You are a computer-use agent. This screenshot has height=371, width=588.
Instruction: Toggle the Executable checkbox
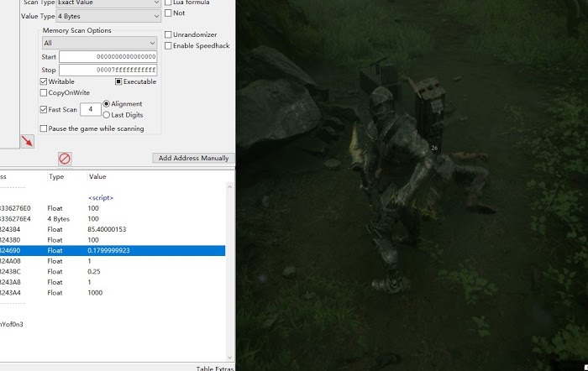pos(118,81)
